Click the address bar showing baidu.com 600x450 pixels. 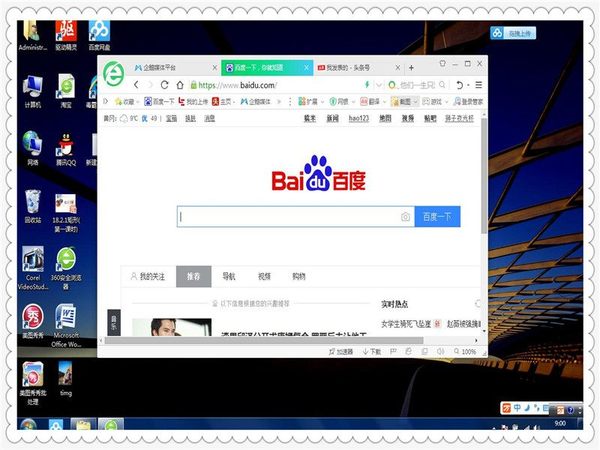coord(276,85)
